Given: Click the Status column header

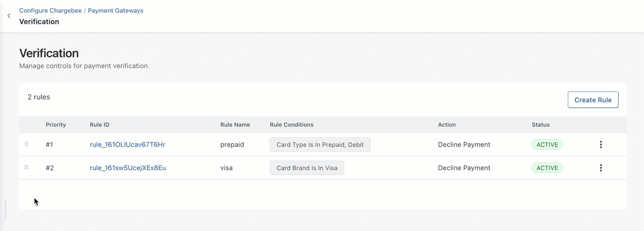Looking at the screenshot, I should (540, 125).
